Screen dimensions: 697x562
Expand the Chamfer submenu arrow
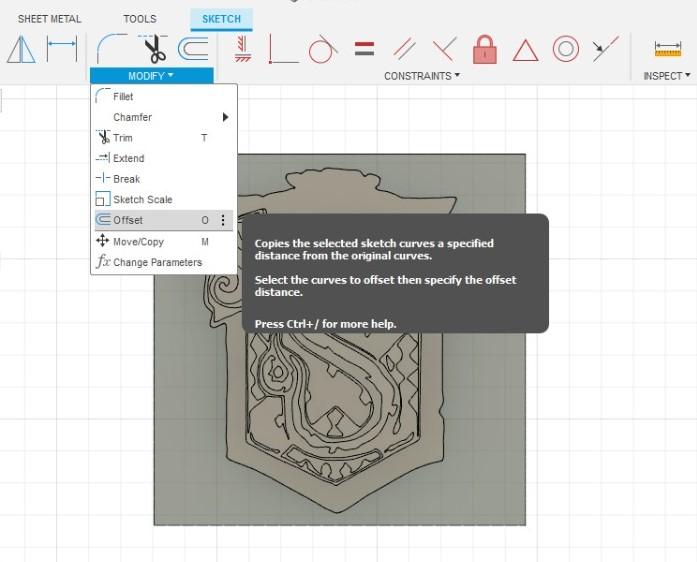tap(226, 117)
